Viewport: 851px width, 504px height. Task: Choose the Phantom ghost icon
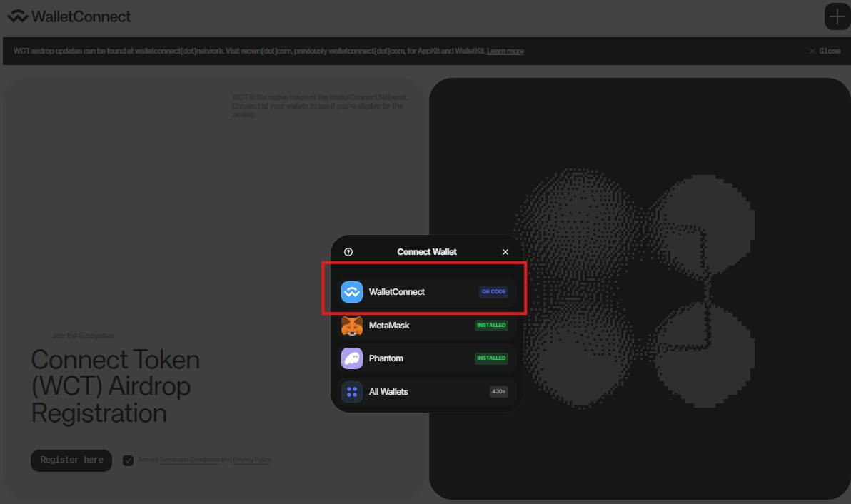click(x=352, y=358)
